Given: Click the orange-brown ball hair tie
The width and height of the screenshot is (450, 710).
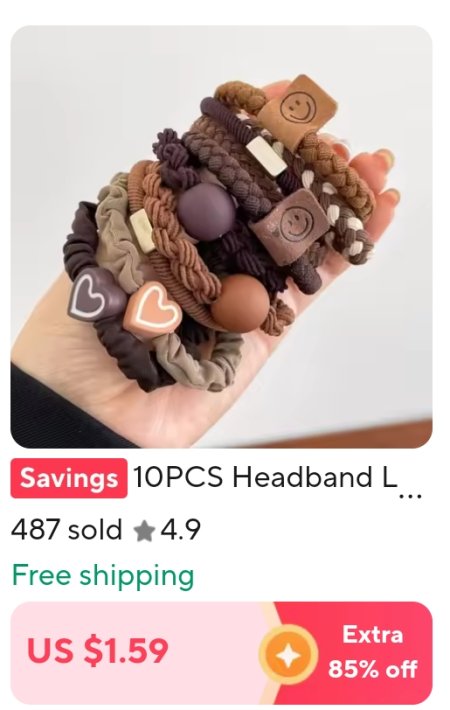Looking at the screenshot, I should tap(240, 303).
